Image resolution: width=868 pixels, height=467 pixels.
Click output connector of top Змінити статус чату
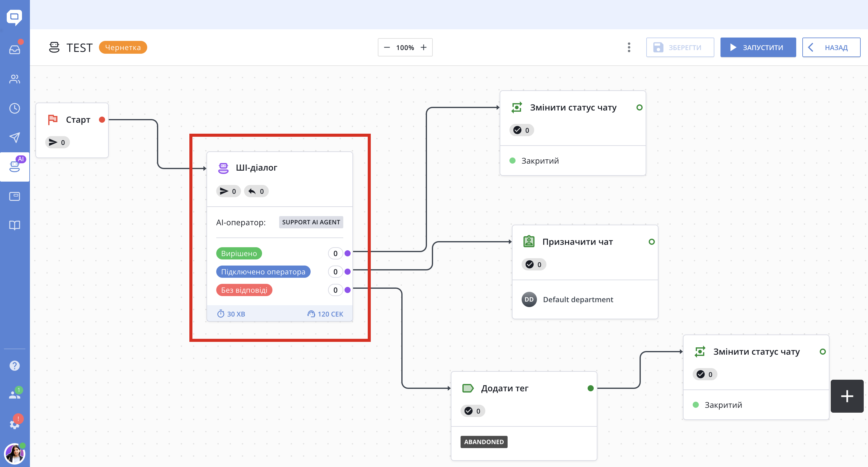tap(639, 107)
